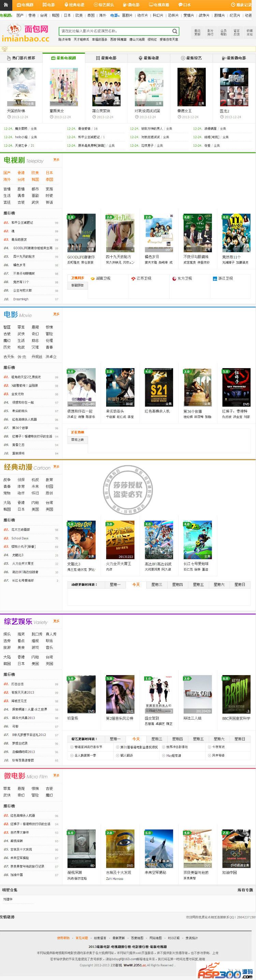Focus the movie name search input field

115,31
